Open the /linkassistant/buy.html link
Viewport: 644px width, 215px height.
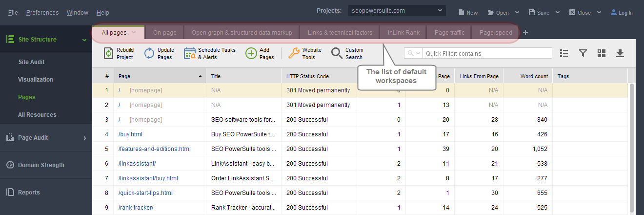pos(148,178)
